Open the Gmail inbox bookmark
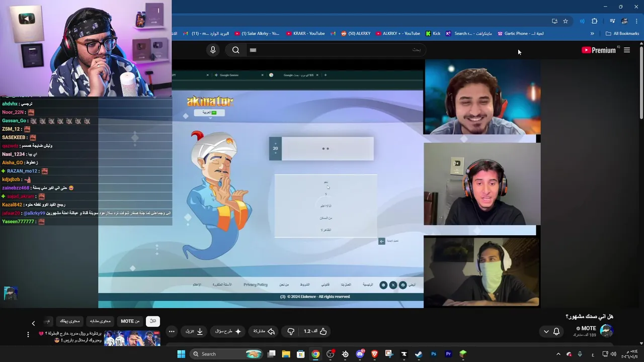The image size is (644, 362). coord(206,34)
